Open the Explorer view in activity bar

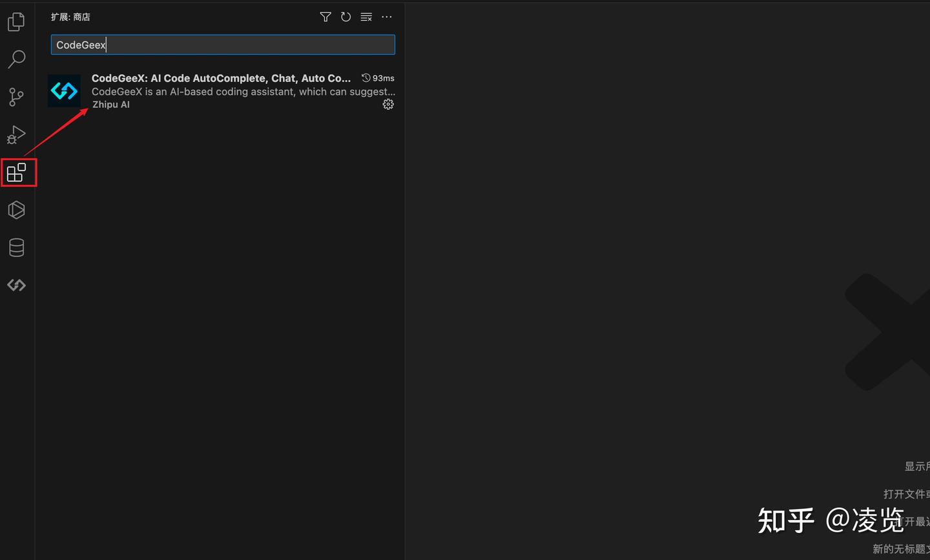coord(16,22)
